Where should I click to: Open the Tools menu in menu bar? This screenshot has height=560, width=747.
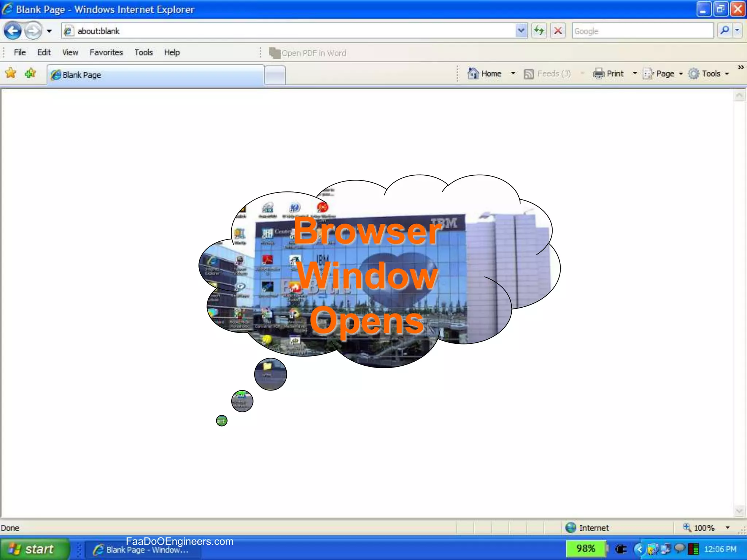pos(143,52)
